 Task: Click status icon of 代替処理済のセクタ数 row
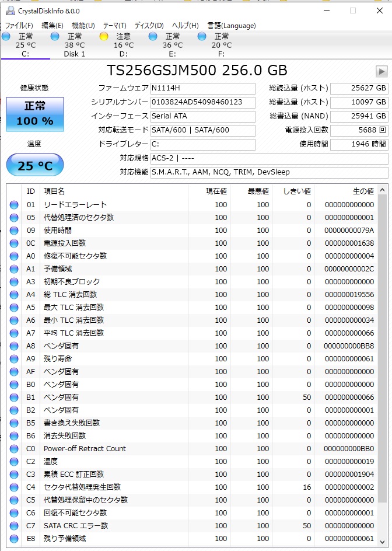click(14, 218)
